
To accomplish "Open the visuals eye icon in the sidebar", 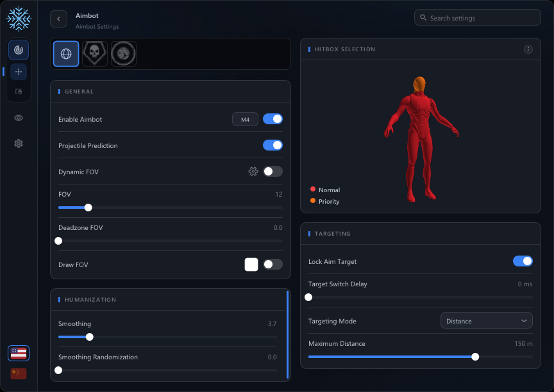I will coord(19,118).
